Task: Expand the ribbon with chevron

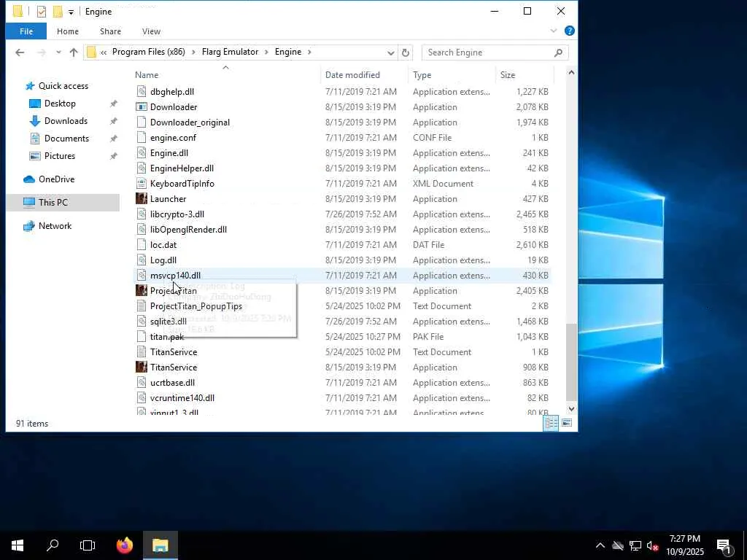Action: pos(554,31)
